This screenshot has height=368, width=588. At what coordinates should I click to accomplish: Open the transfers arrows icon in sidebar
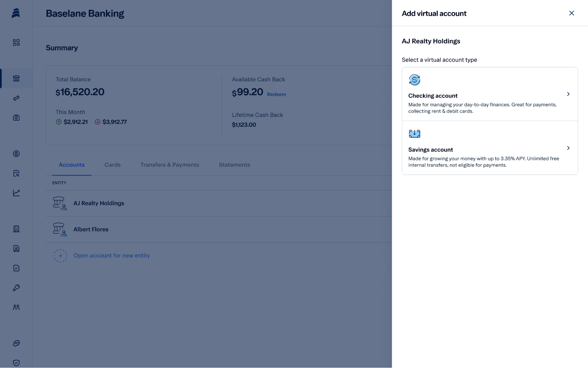tap(16, 98)
